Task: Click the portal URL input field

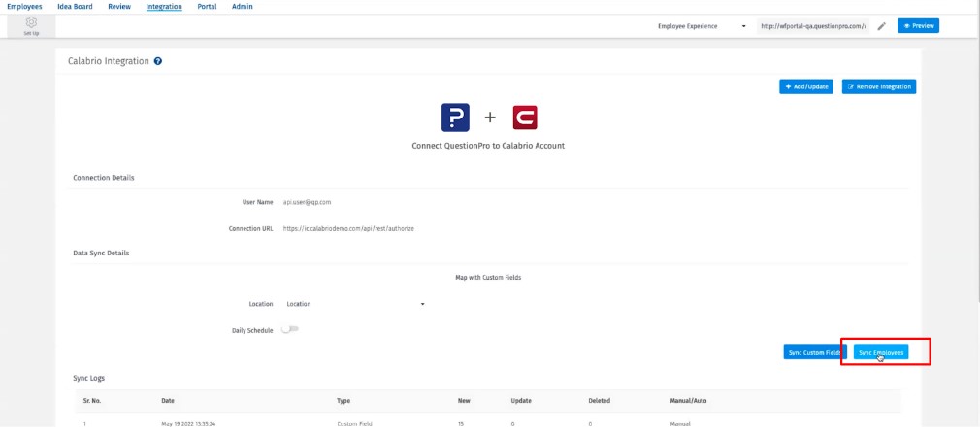Action: point(813,26)
